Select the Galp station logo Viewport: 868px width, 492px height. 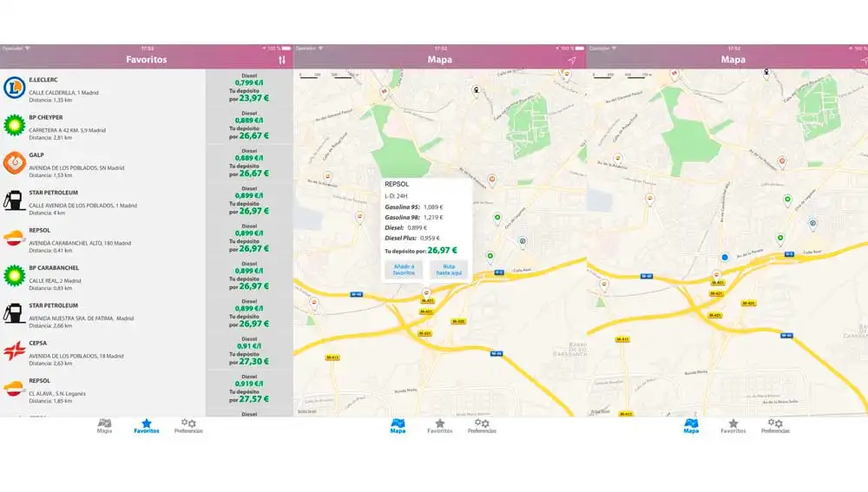point(15,163)
